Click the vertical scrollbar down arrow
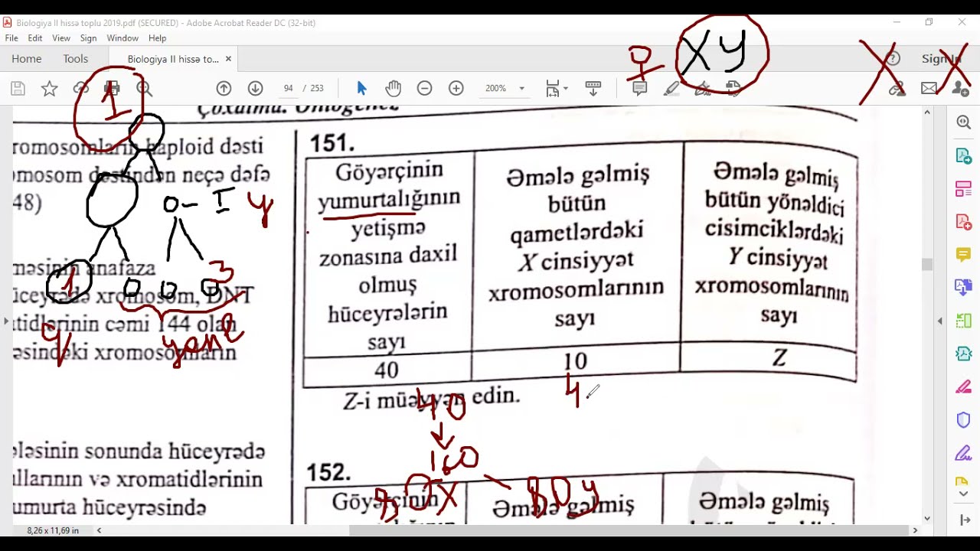The width and height of the screenshot is (980, 551). pos(927,518)
